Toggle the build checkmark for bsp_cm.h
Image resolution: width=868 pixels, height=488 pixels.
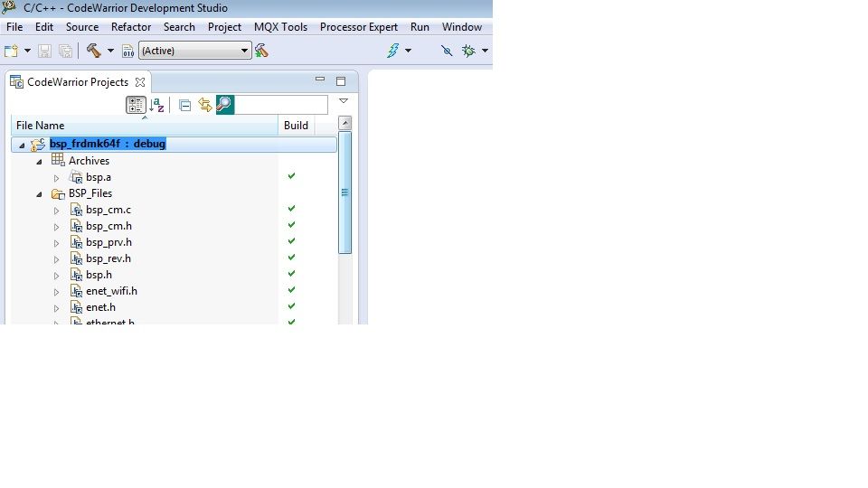[292, 225]
